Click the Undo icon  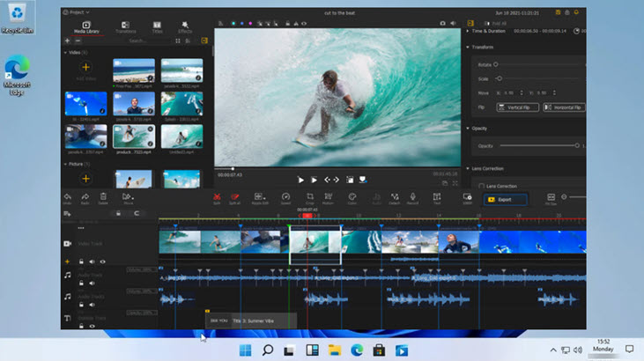[67, 198]
